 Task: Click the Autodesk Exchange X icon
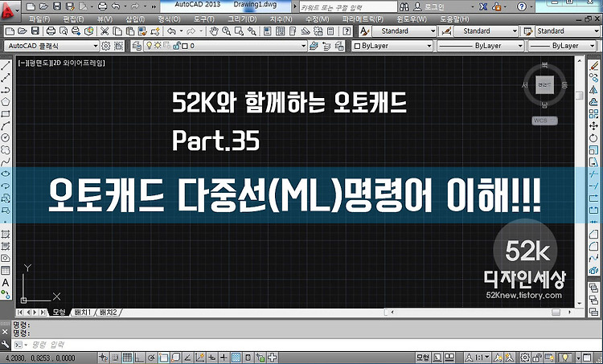tap(483, 6)
